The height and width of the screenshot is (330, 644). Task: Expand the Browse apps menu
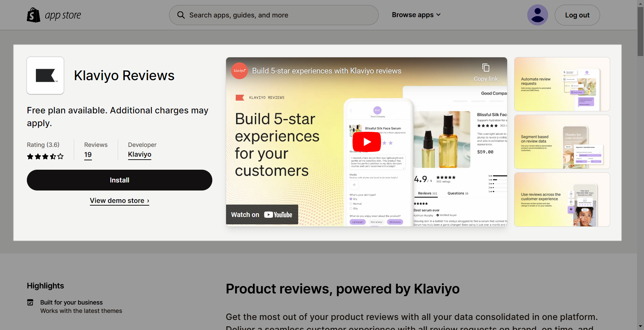click(x=416, y=15)
